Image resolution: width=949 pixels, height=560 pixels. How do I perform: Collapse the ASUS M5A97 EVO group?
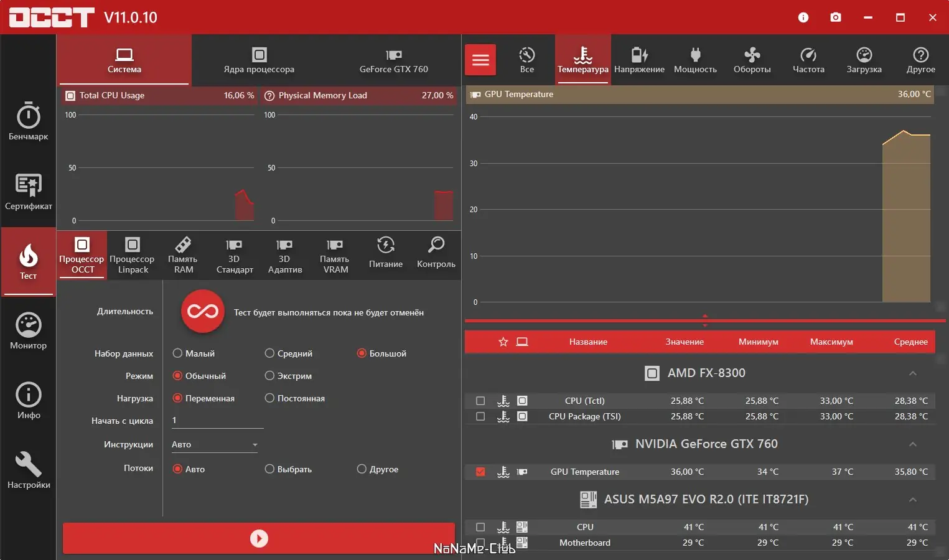pyautogui.click(x=913, y=500)
